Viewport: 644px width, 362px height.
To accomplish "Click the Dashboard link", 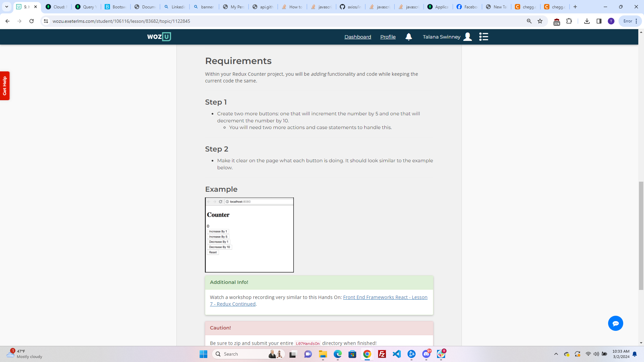I will point(358,37).
